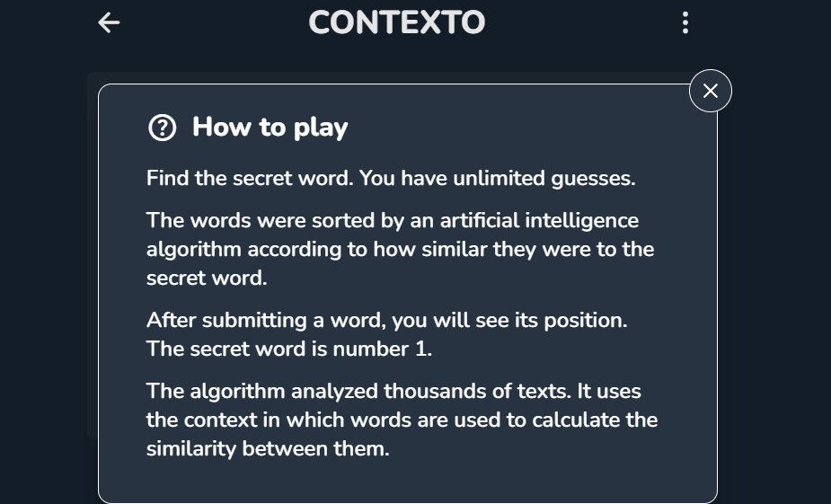Click the 'After submitting a word' sentence
The height and width of the screenshot is (504, 831).
coord(387,320)
